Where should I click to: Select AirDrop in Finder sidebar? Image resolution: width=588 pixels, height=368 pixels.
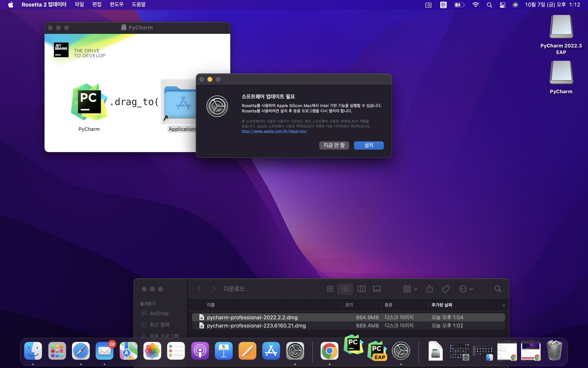click(155, 313)
